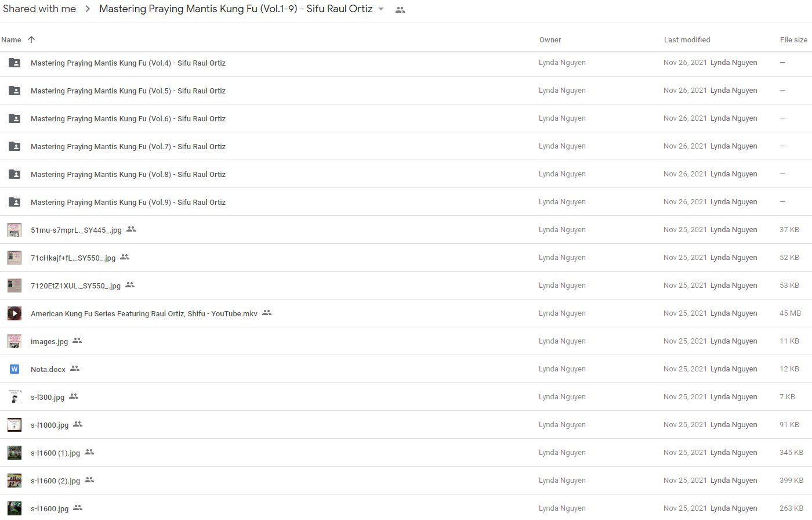812x520 pixels.
Task: Click the 45 MB file size value
Action: point(790,313)
